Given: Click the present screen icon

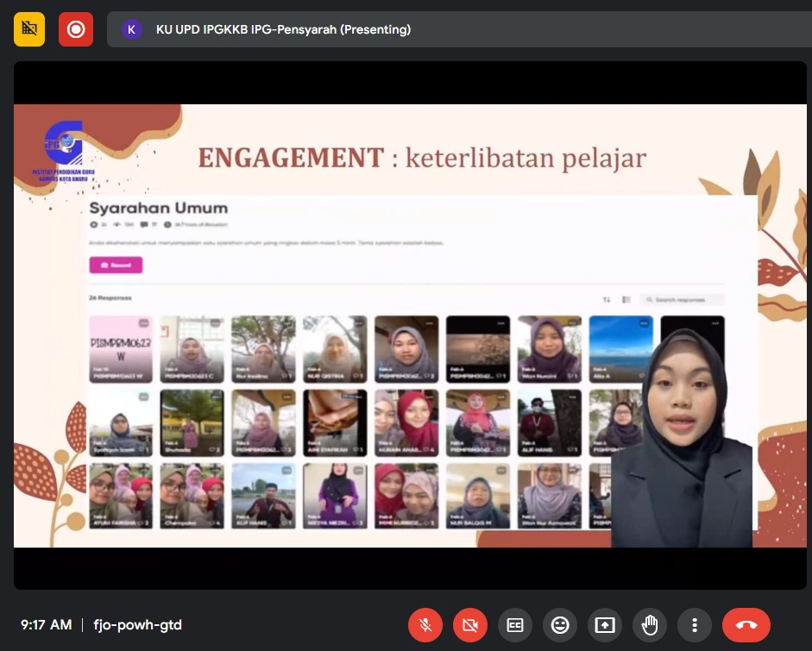Looking at the screenshot, I should coord(605,625).
